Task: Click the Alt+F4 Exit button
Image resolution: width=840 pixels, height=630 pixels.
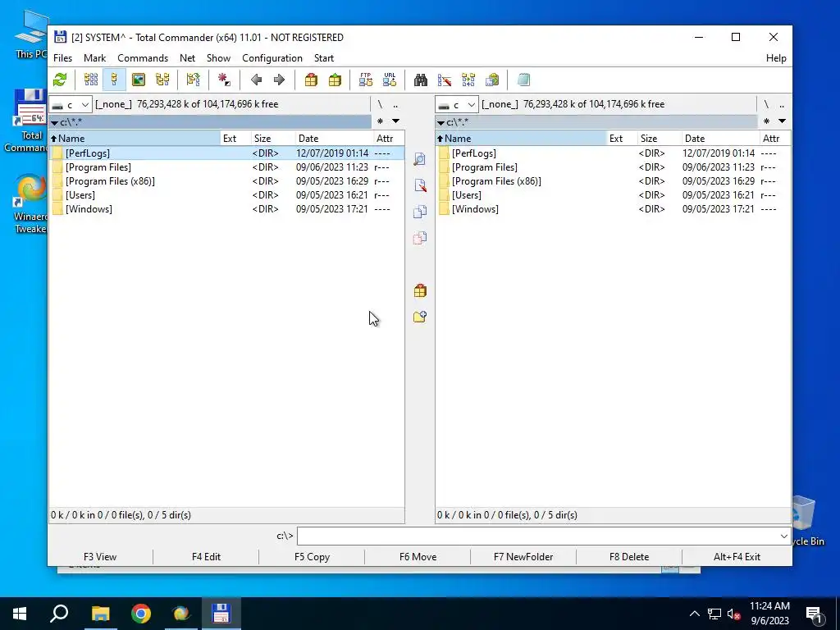Action: tap(737, 557)
